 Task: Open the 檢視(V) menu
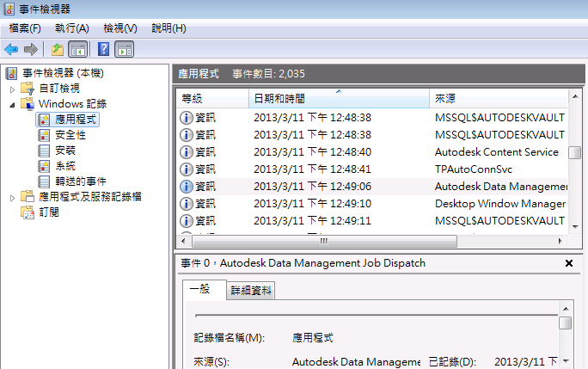click(x=120, y=28)
